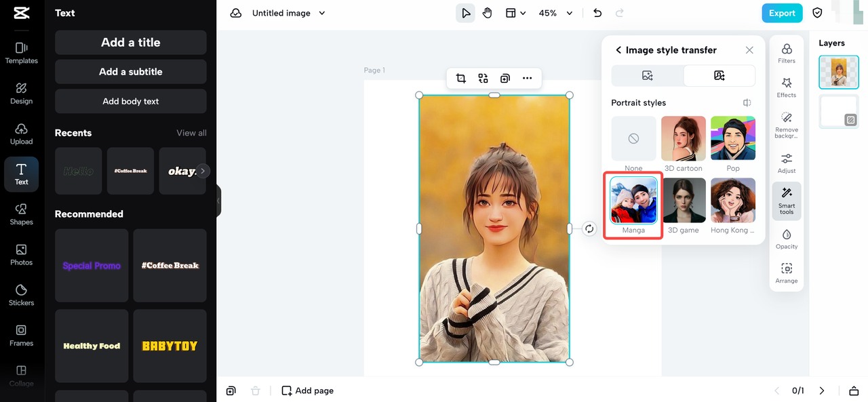Image resolution: width=868 pixels, height=402 pixels.
Task: Undo the last action
Action: point(597,13)
